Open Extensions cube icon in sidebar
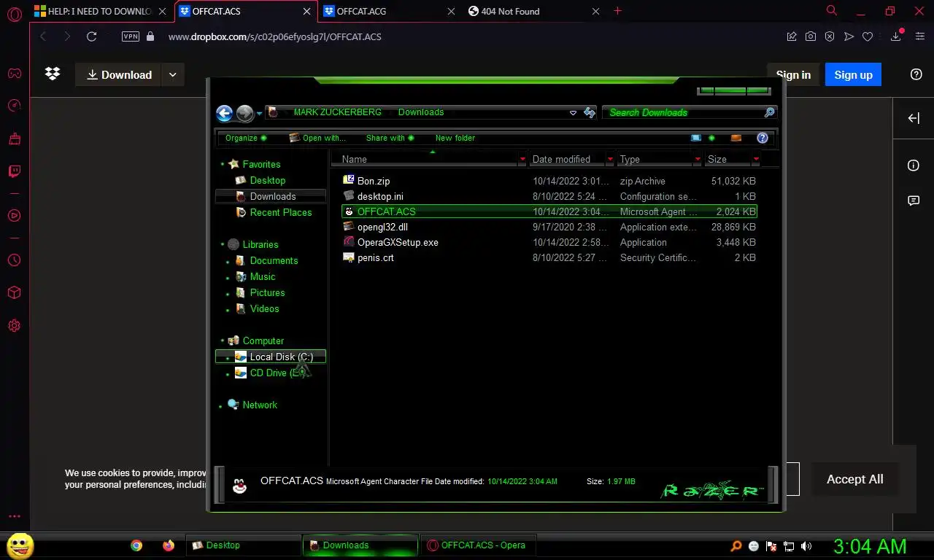934x560 pixels. [x=14, y=292]
